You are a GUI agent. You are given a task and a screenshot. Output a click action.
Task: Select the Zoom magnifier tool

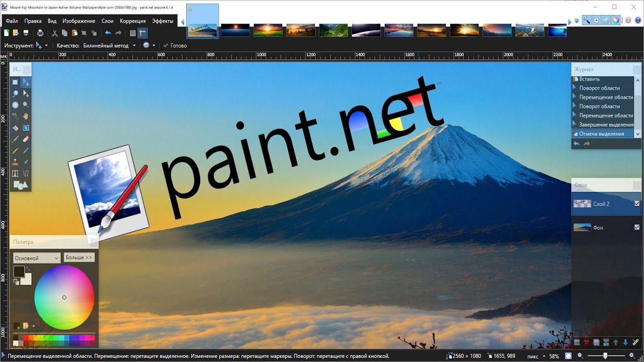[26, 105]
